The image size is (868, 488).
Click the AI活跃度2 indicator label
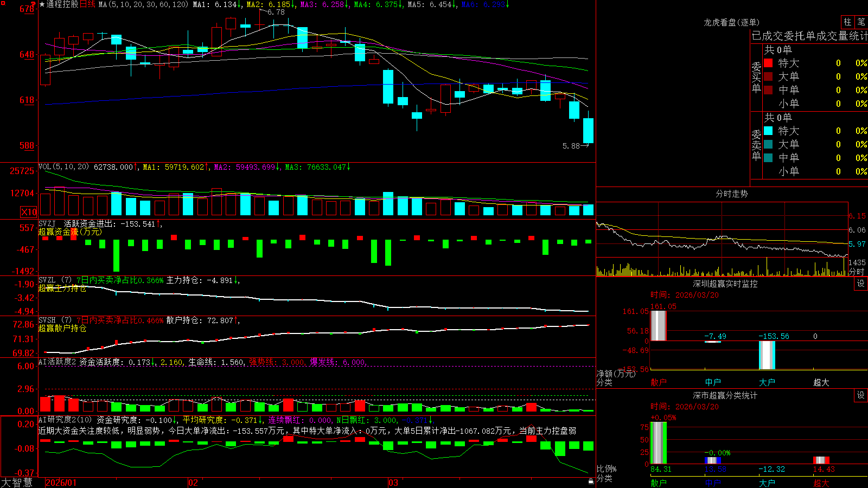coord(58,362)
